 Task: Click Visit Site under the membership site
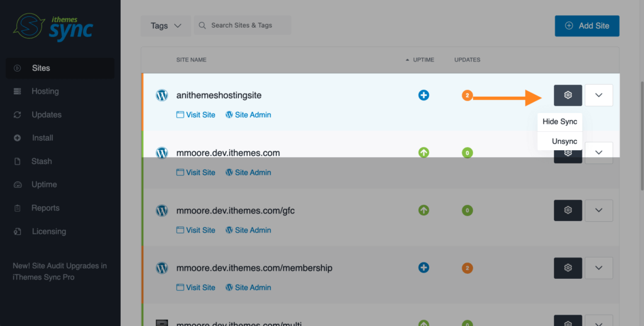tap(196, 288)
